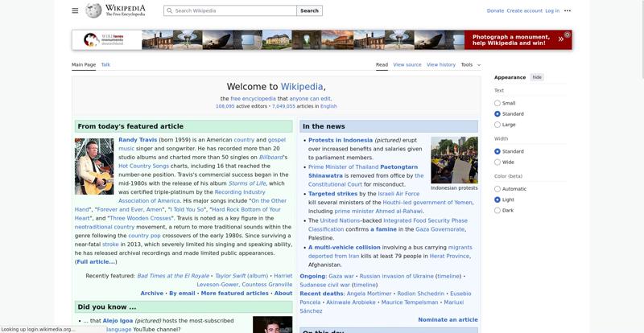Choose Dark color mode
The width and height of the screenshot is (644, 333).
click(x=497, y=210)
